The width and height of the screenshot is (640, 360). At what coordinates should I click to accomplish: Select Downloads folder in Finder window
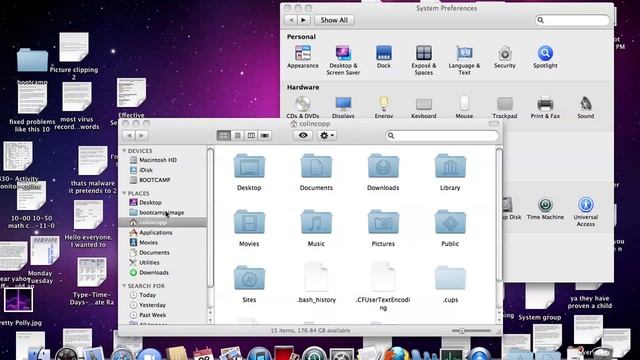383,172
